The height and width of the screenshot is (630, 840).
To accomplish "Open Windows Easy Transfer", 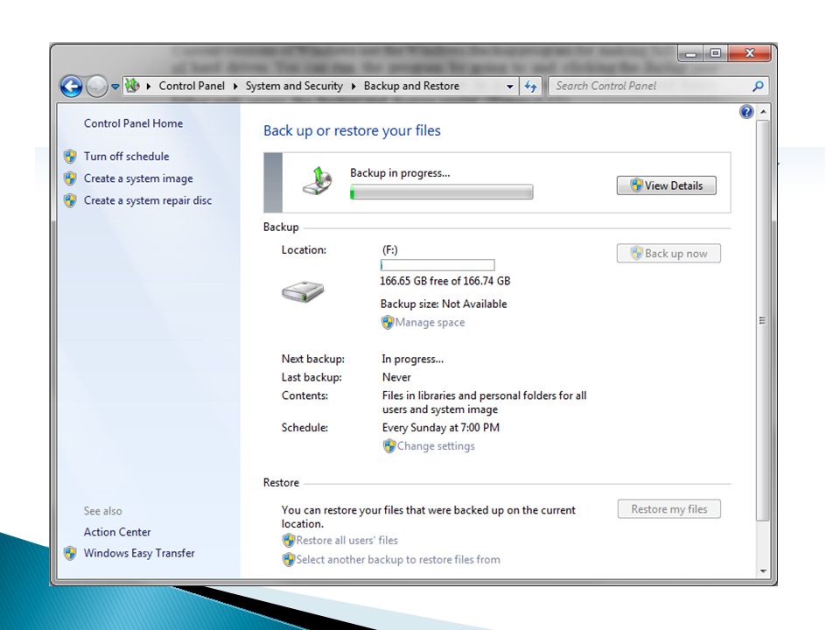I will coord(139,553).
